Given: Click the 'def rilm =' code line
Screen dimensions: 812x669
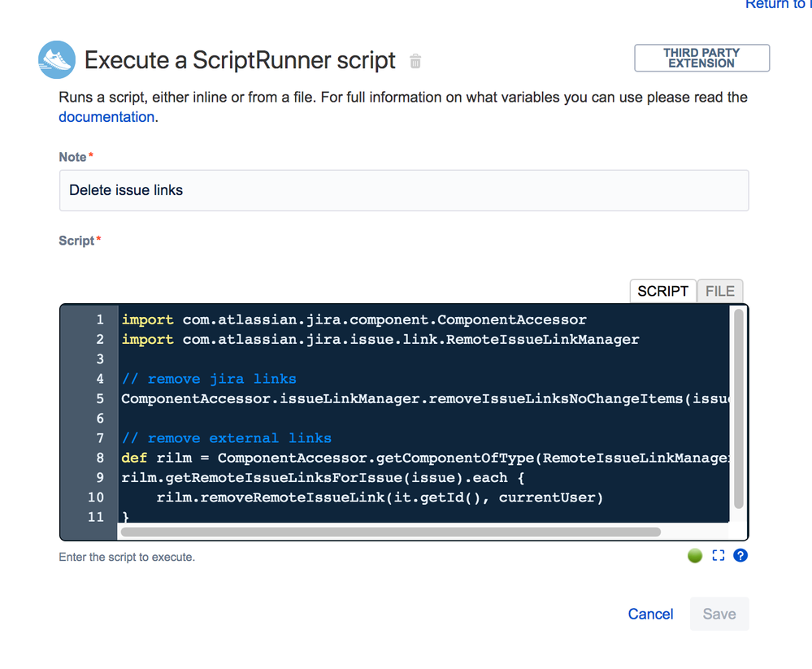Looking at the screenshot, I should (x=425, y=458).
